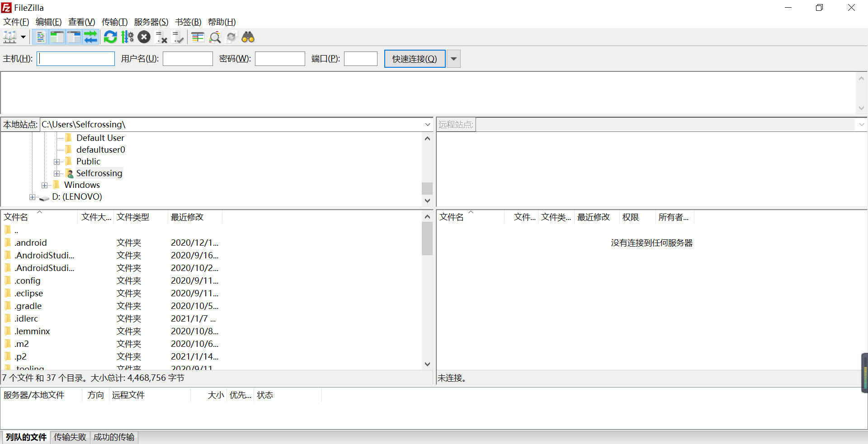Search for files with the binoculars icon
The width and height of the screenshot is (868, 444).
click(x=248, y=37)
